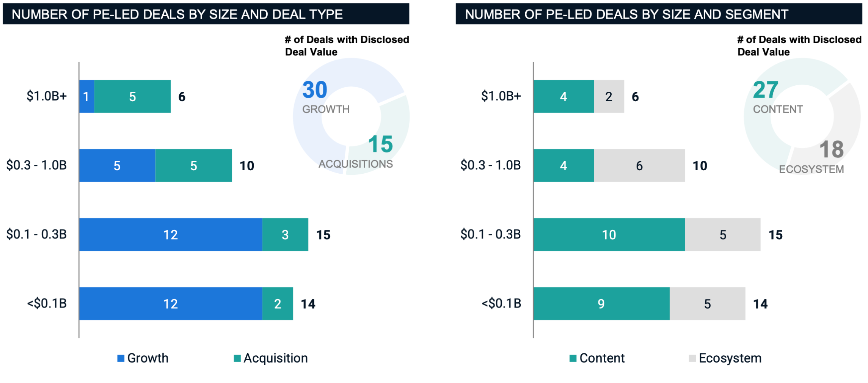Click the $1.0B+ Ecosystem bar showing 2

click(x=609, y=96)
